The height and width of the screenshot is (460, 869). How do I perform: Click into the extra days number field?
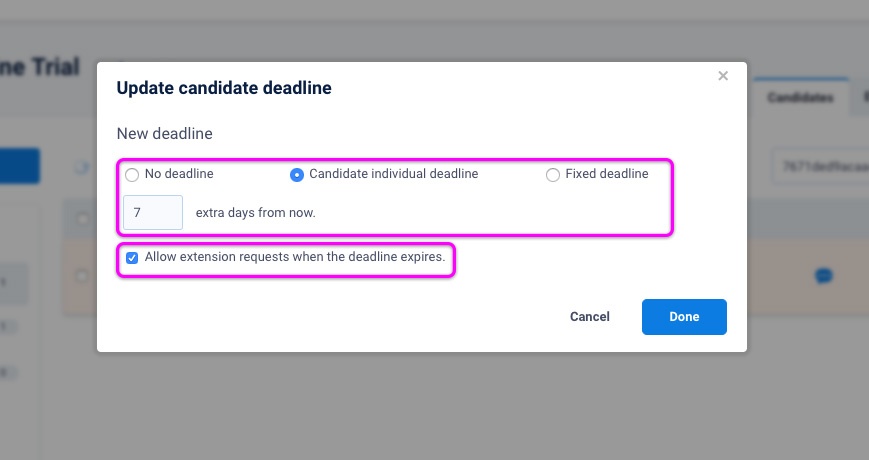tap(153, 212)
